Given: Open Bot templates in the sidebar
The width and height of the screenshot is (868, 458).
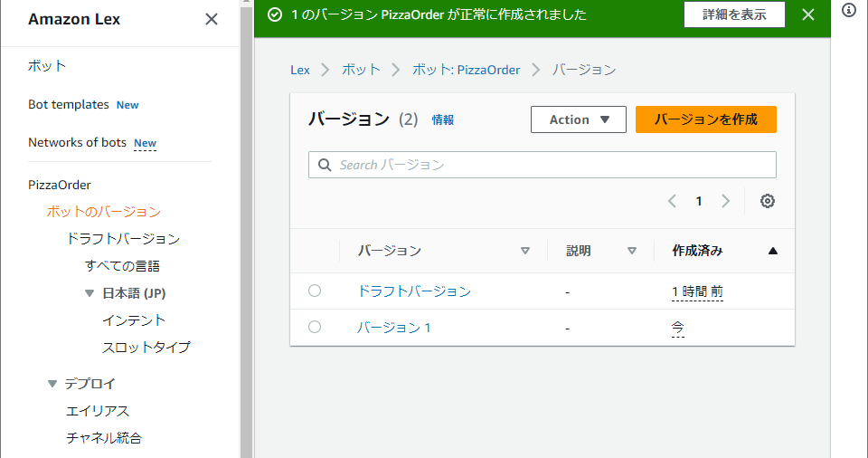Looking at the screenshot, I should pos(69,105).
